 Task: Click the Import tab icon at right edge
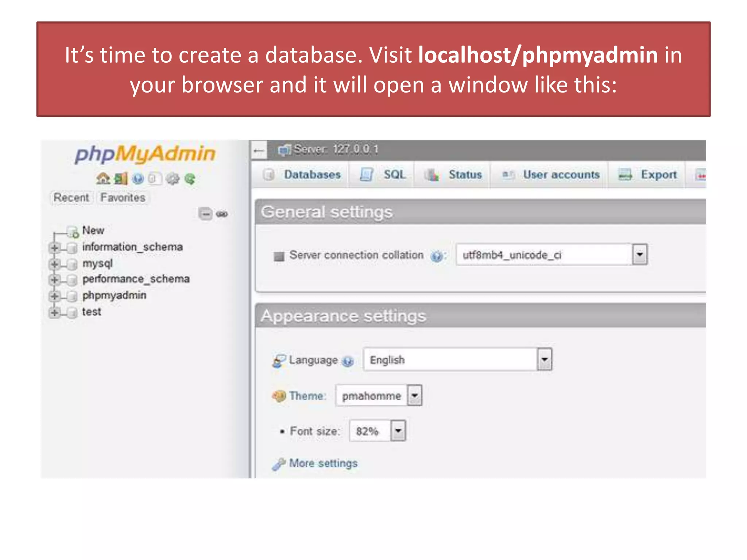701,175
